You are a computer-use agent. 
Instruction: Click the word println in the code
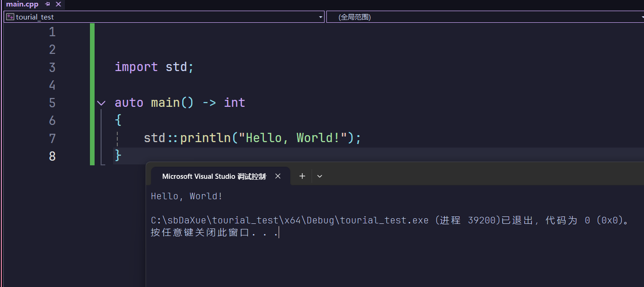[x=205, y=137]
